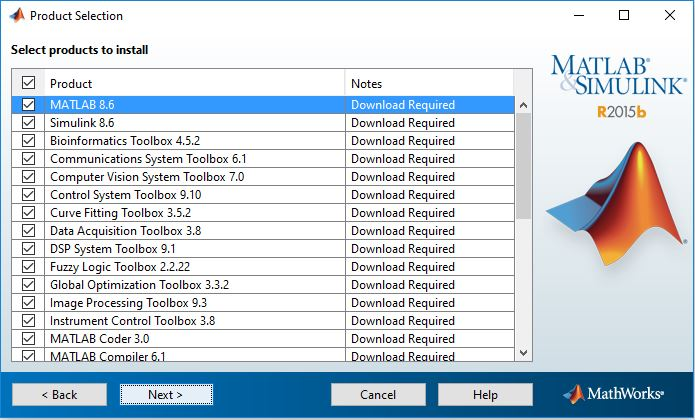Select MATLAB Coder 3.0 text

(x=100, y=339)
